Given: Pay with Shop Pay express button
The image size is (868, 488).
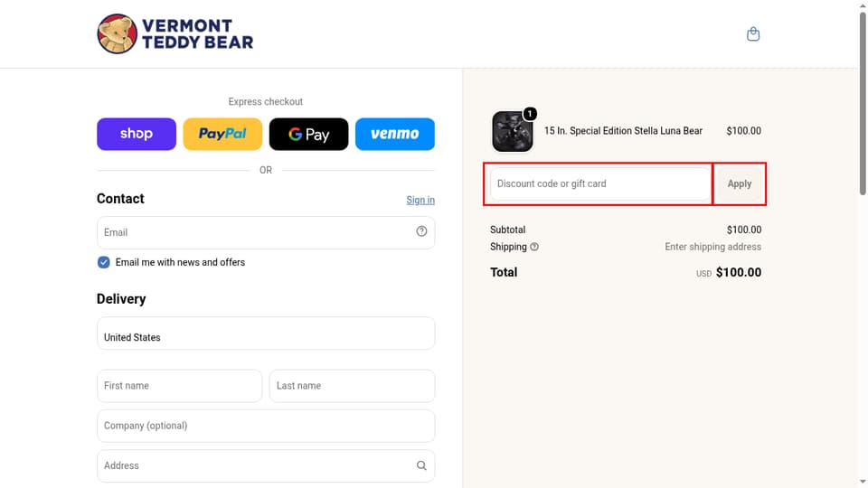Looking at the screenshot, I should pos(137,134).
